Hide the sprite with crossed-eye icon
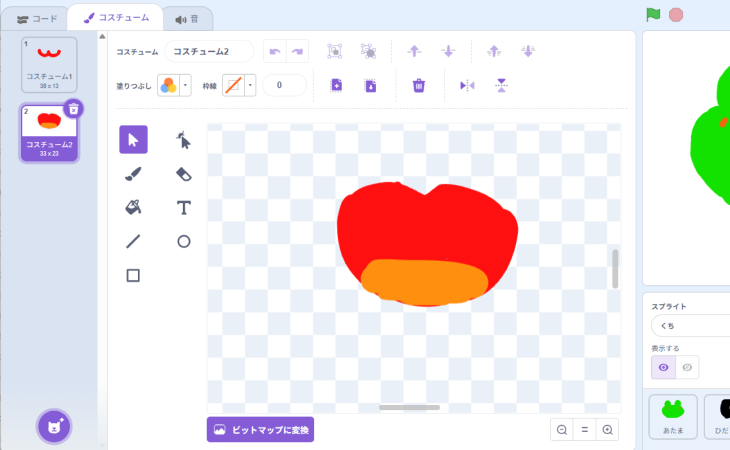This screenshot has width=730, height=450. (x=687, y=367)
